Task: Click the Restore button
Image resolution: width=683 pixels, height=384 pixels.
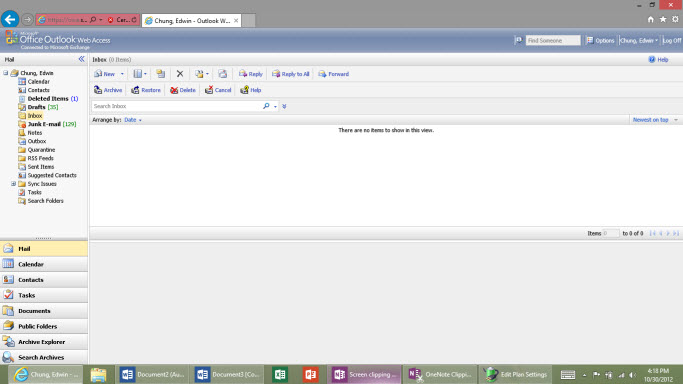Action: click(x=146, y=90)
